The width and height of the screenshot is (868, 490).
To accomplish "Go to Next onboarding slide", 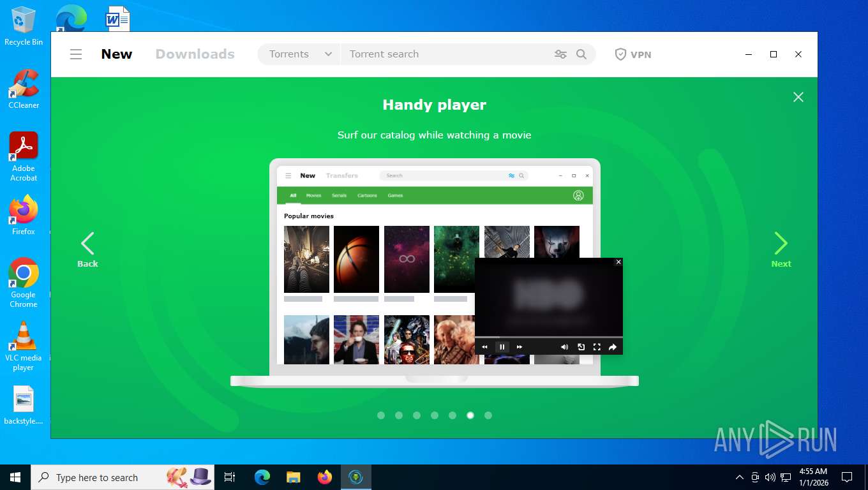I will [781, 249].
